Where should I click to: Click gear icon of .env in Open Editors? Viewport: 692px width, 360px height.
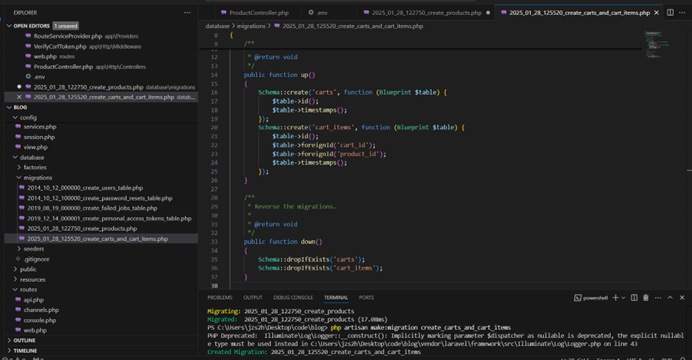point(29,77)
